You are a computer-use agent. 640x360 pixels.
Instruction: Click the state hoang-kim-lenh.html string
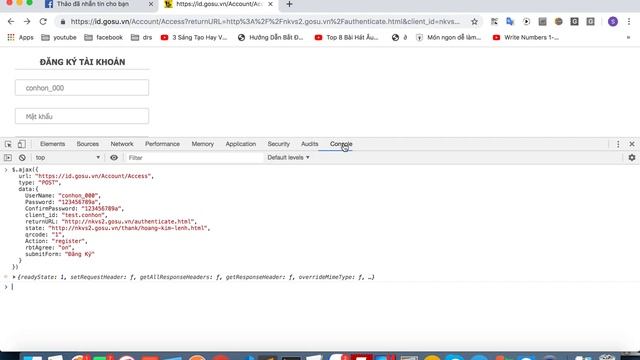(x=129, y=228)
